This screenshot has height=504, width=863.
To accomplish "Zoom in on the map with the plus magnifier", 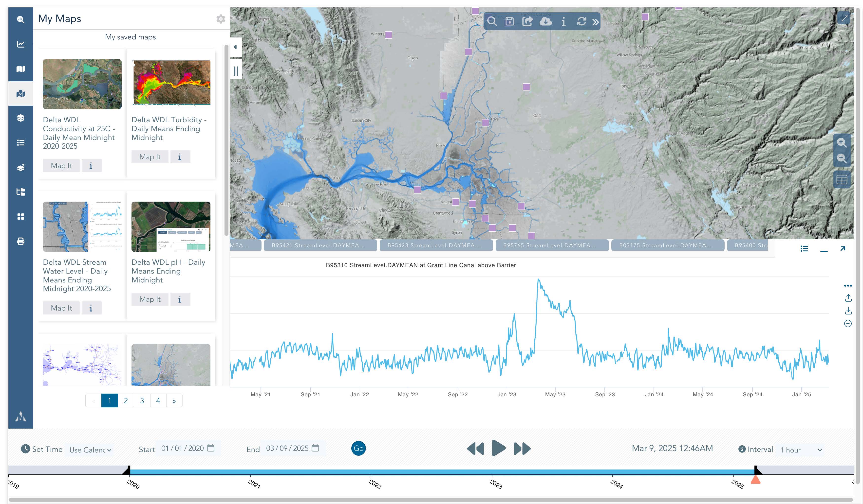I will [842, 142].
